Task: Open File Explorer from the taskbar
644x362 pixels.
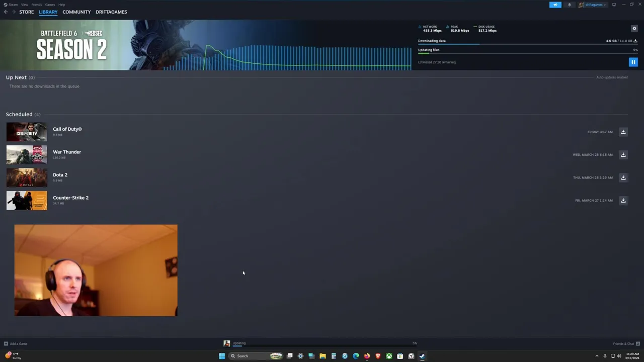Action: pos(323,356)
